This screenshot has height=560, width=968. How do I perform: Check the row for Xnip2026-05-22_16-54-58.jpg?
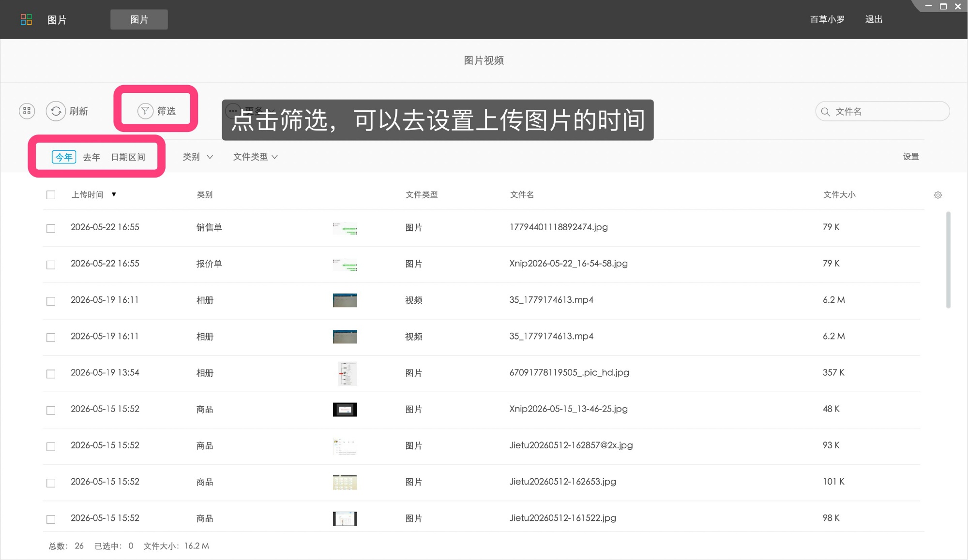point(51,265)
